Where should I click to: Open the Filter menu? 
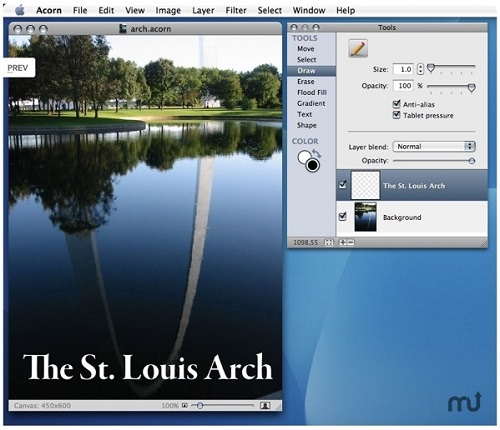pyautogui.click(x=236, y=10)
